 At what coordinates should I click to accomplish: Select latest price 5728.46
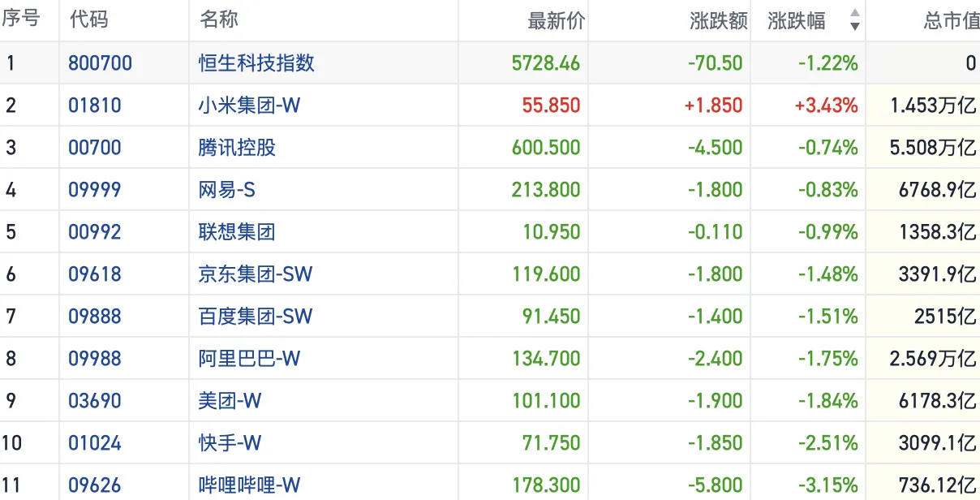(546, 63)
